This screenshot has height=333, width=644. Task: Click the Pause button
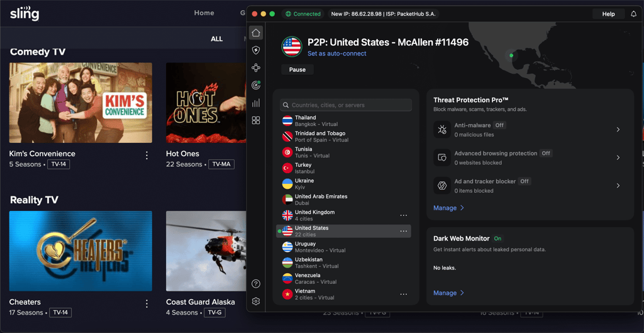coord(297,69)
